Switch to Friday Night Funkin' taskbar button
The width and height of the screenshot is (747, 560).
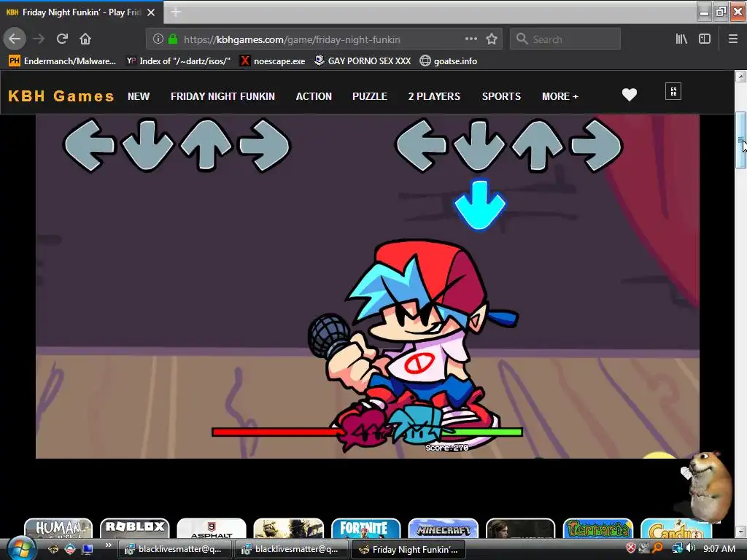[408, 550]
